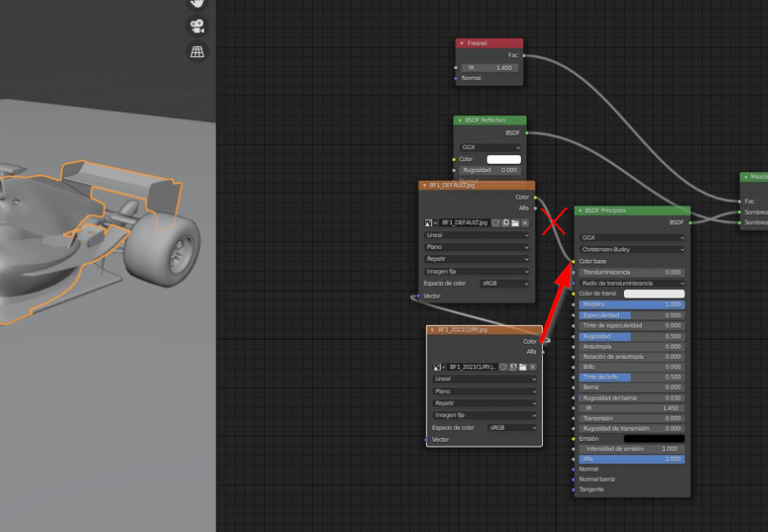
Task: Open image folder icon in BF1_DEFAULT.jpg node
Action: pos(515,223)
